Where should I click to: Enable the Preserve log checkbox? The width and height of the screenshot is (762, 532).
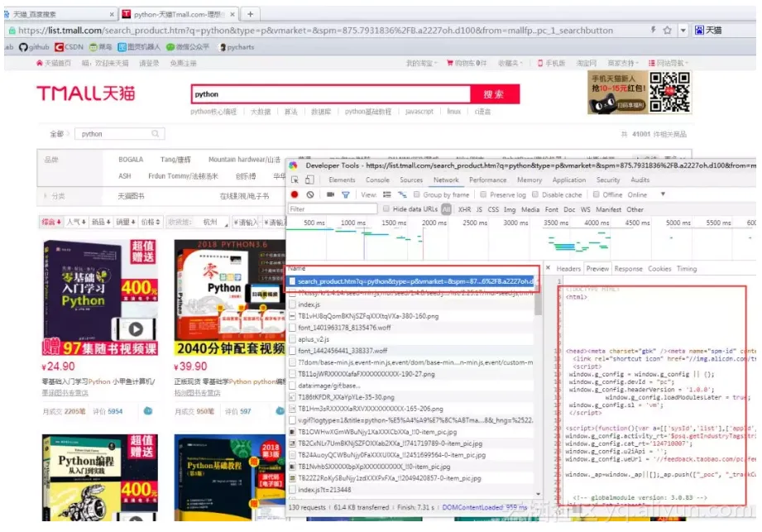pos(483,194)
